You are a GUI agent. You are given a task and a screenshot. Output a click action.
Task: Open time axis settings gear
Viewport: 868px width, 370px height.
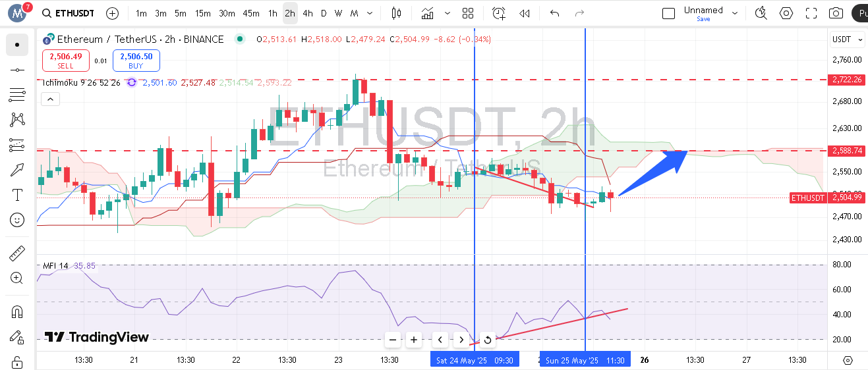click(x=848, y=360)
